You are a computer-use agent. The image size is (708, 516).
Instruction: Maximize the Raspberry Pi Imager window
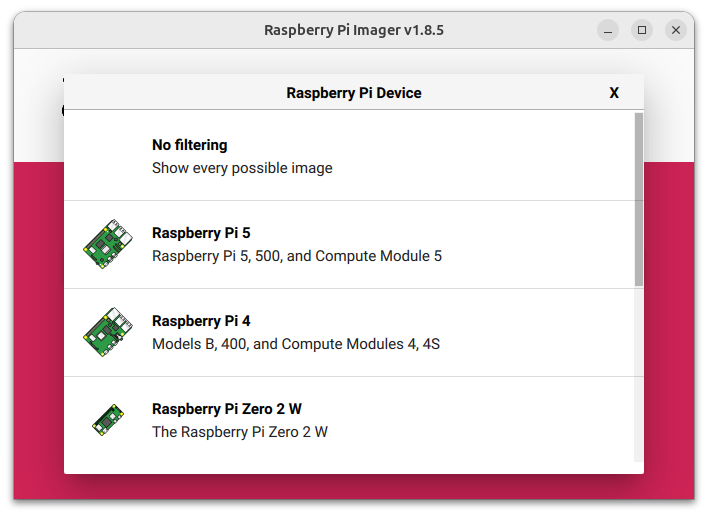pyautogui.click(x=642, y=30)
